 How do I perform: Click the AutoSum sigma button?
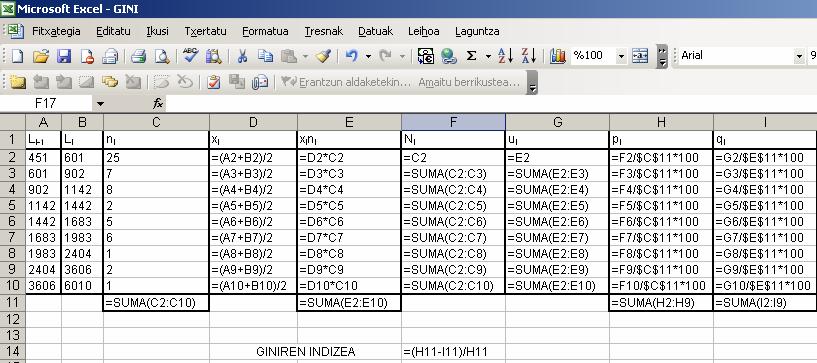tap(472, 56)
